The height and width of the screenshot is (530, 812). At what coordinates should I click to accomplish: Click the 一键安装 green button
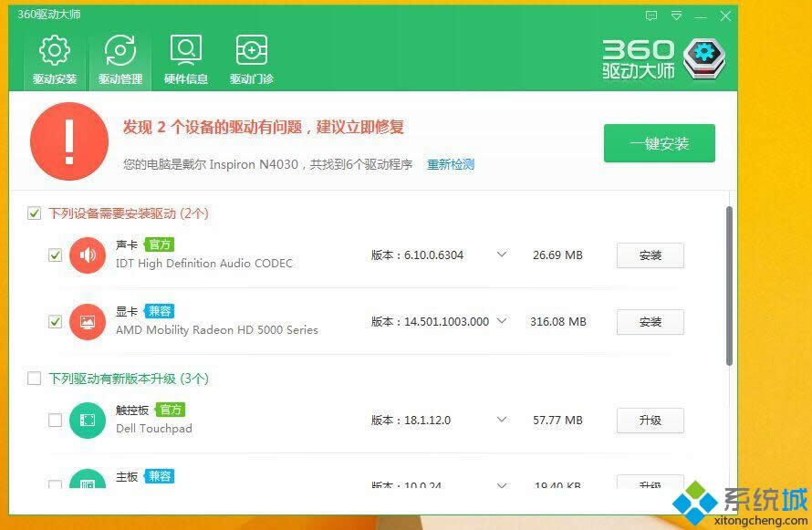click(x=660, y=143)
